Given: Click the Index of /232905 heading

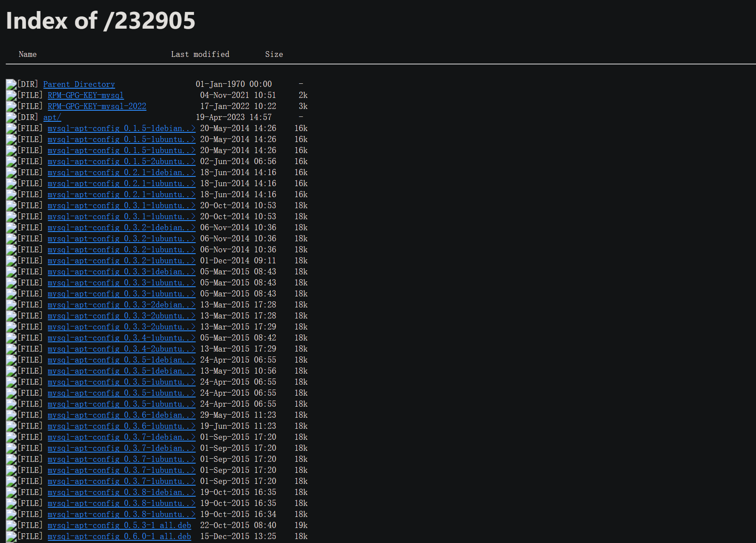Looking at the screenshot, I should click(x=101, y=21).
